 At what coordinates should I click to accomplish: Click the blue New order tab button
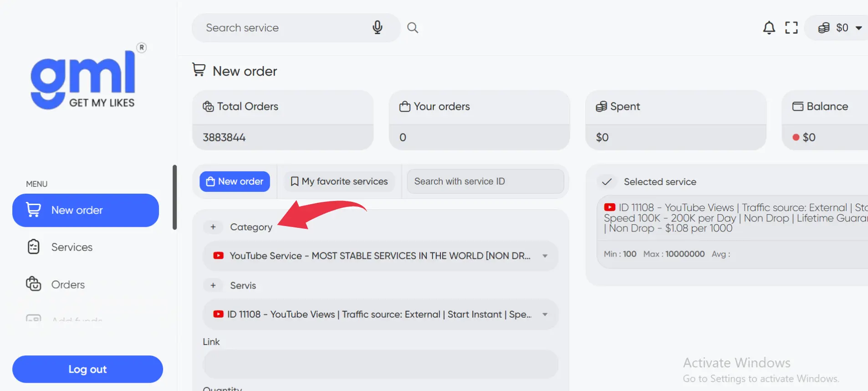point(235,181)
